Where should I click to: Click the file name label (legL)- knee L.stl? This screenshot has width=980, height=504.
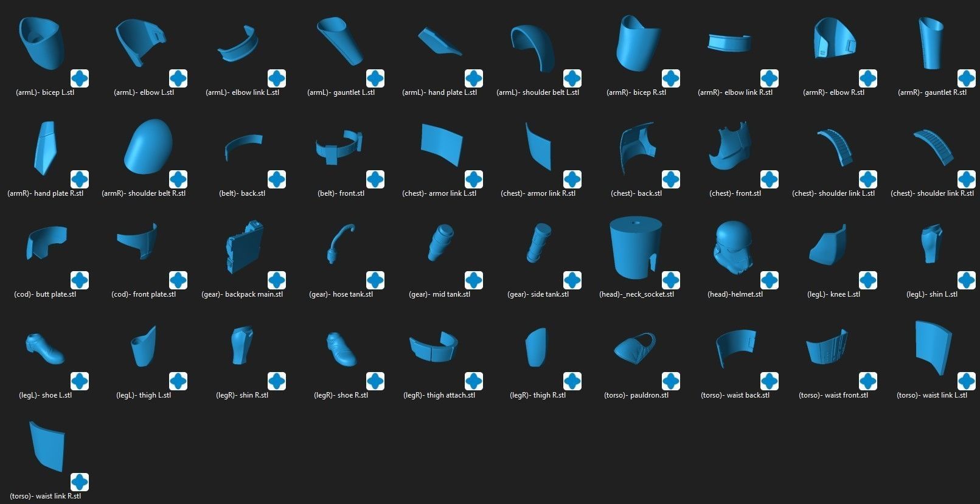click(x=834, y=294)
